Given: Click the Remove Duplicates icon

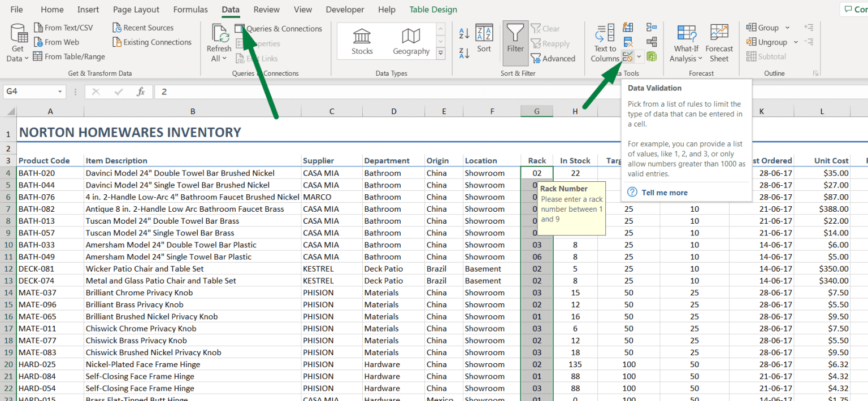Looking at the screenshot, I should coord(628,42).
